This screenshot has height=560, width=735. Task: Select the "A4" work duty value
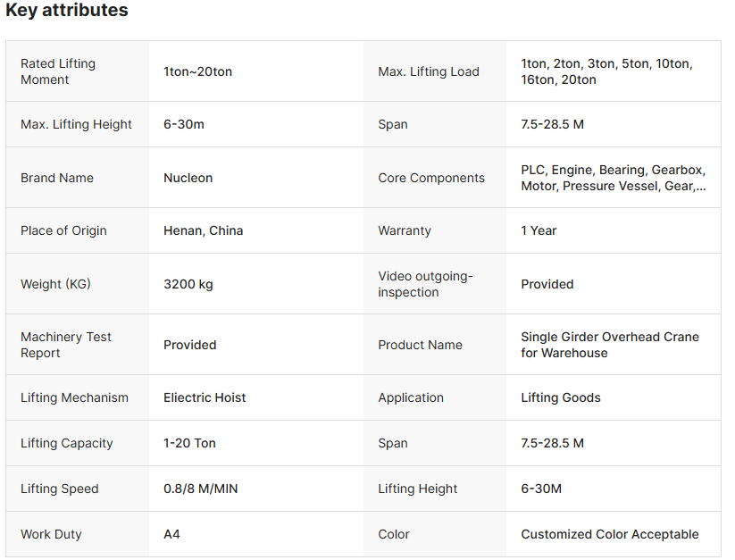point(171,534)
